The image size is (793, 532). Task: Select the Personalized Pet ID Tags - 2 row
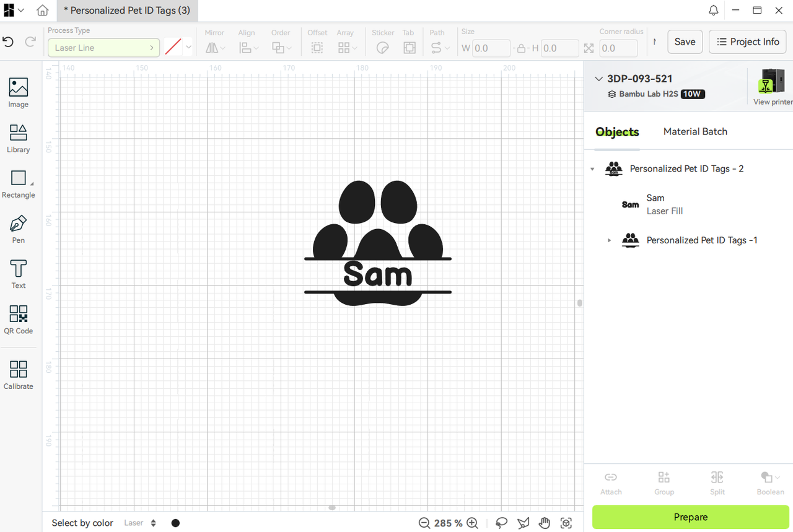pos(688,168)
